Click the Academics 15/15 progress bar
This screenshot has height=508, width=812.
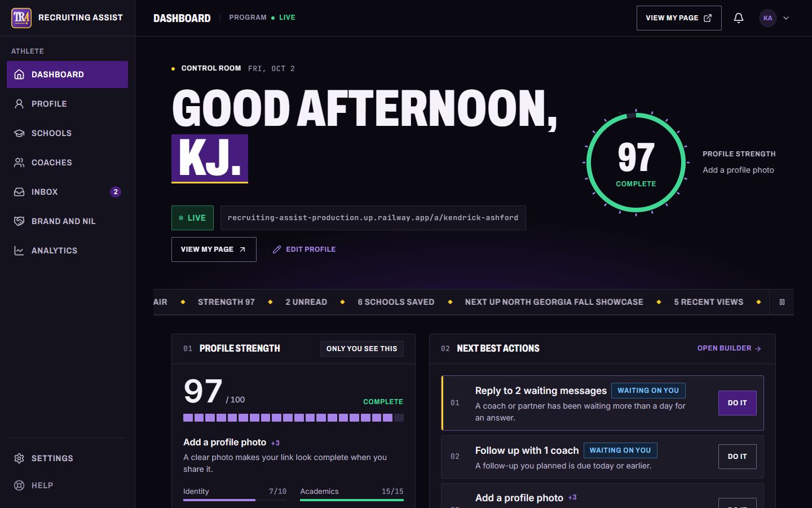[x=352, y=500]
